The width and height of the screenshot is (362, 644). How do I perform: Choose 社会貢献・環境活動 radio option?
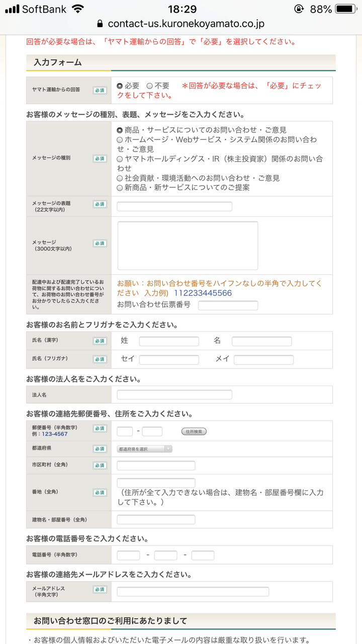[120, 178]
